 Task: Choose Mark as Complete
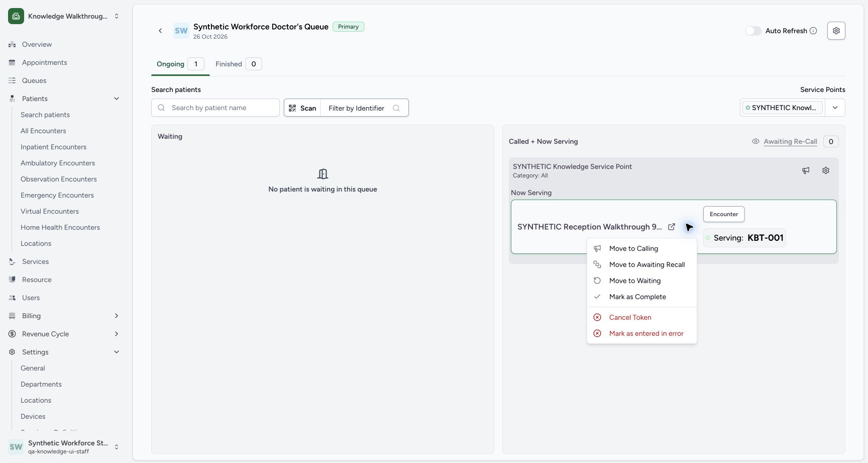click(x=641, y=297)
